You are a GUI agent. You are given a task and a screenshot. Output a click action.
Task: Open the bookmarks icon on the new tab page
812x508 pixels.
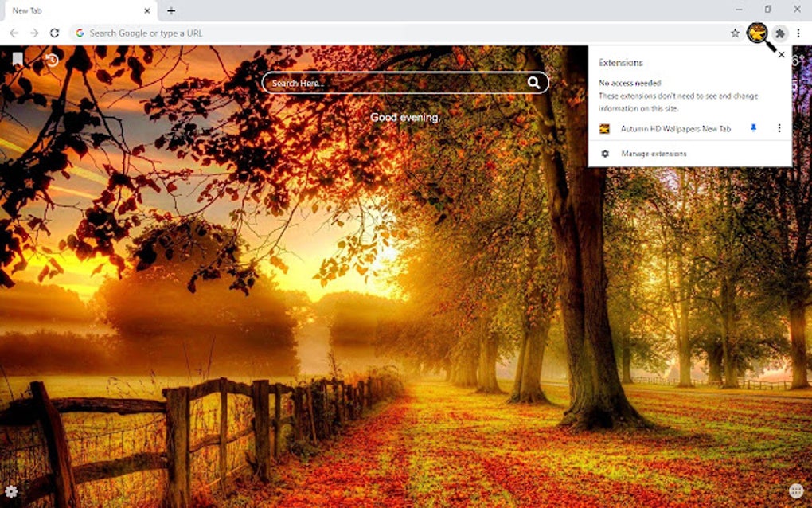pos(18,60)
